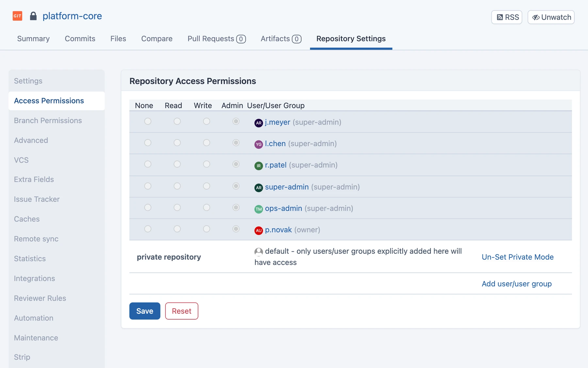Click j.meyer's avatar icon
The image size is (588, 368).
click(258, 123)
